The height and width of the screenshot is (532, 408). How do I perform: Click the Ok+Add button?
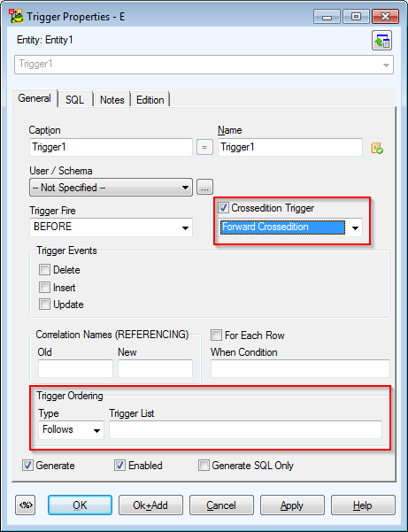[x=150, y=505]
